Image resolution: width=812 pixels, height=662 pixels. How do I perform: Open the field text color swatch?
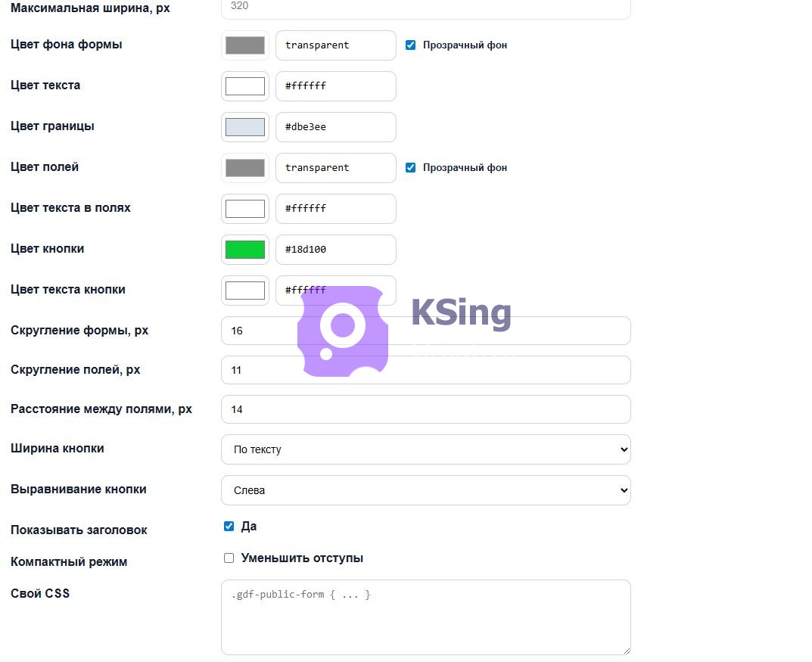click(x=245, y=209)
